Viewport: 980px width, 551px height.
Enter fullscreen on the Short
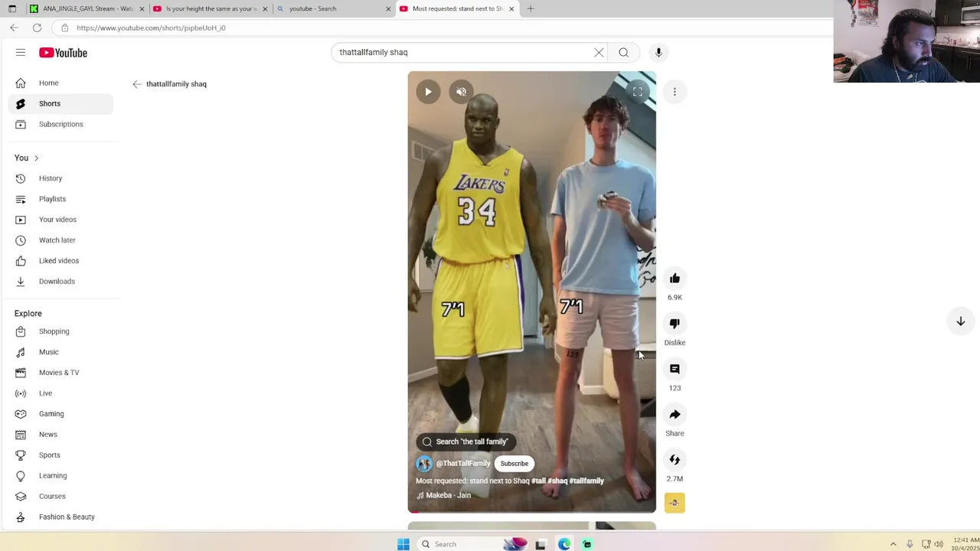click(637, 92)
